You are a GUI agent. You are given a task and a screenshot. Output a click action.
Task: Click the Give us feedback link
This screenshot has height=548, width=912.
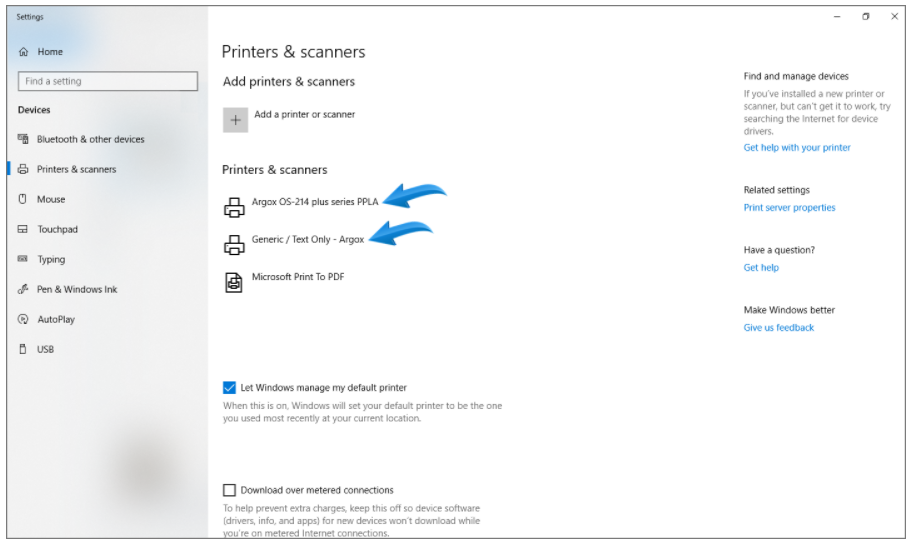tap(779, 328)
